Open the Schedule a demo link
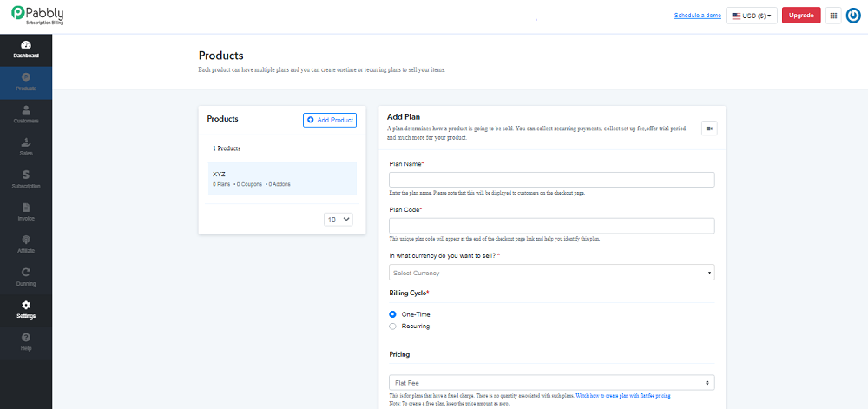Screen dimensions: 868x409 [x=698, y=16]
